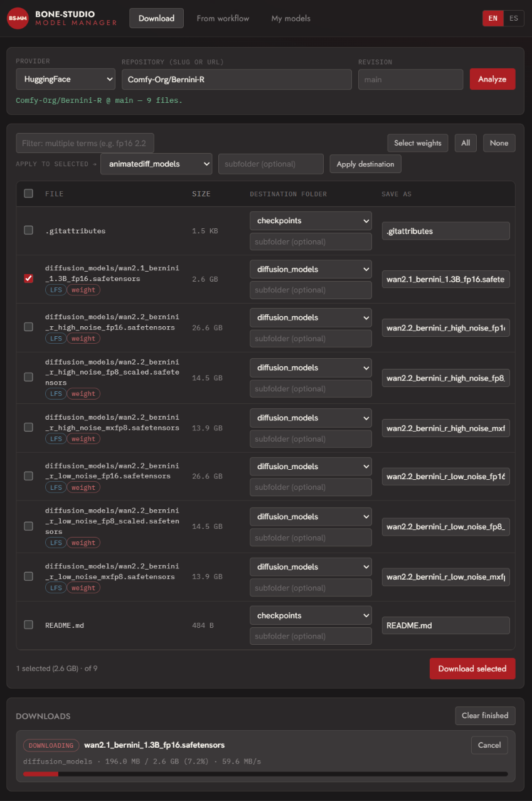Click the None selection button
Screen dimensions: 532x801
(x=499, y=143)
